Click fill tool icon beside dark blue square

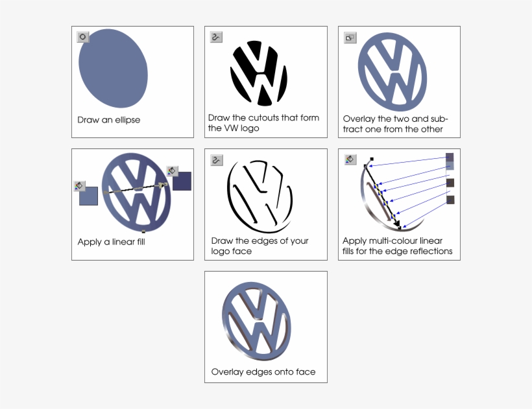tap(173, 170)
